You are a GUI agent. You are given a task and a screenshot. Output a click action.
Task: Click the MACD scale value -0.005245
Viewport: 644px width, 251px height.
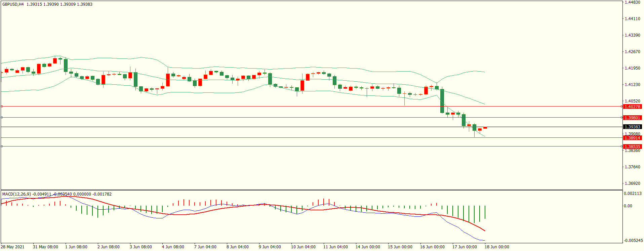[x=633, y=241]
